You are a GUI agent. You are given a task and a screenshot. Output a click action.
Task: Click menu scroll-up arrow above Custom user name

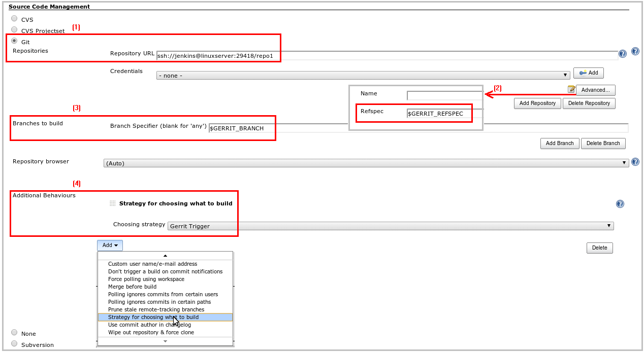point(165,256)
